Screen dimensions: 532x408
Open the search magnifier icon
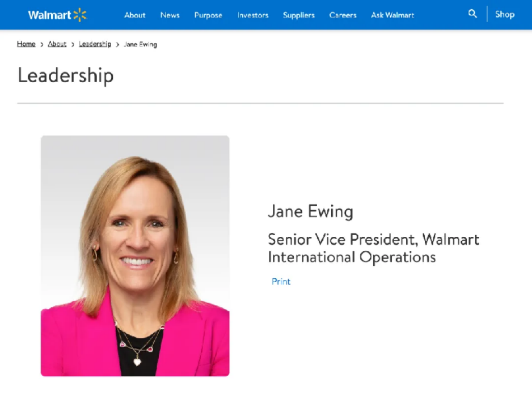(472, 14)
